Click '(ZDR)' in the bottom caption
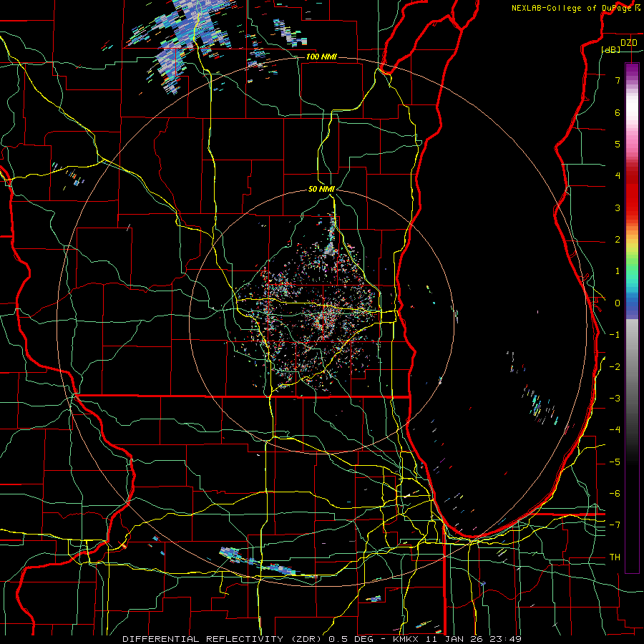This screenshot has height=644, width=644. pyautogui.click(x=306, y=639)
